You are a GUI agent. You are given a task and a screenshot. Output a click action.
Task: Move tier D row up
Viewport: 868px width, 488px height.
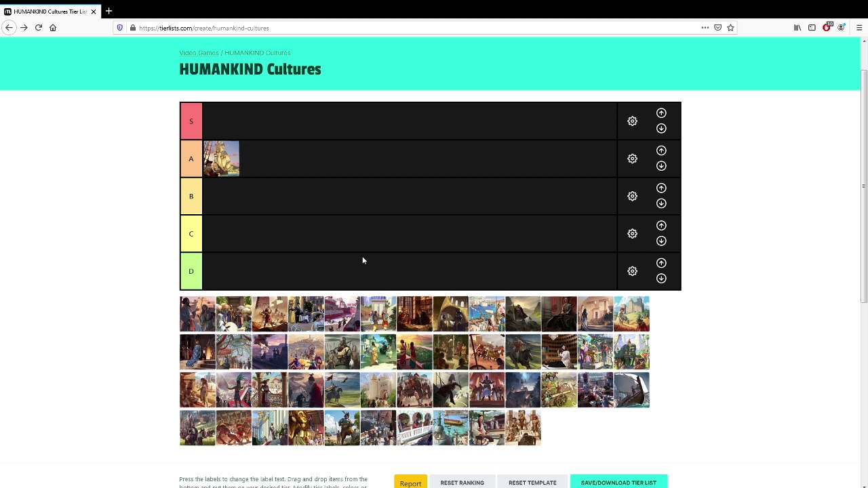point(661,263)
